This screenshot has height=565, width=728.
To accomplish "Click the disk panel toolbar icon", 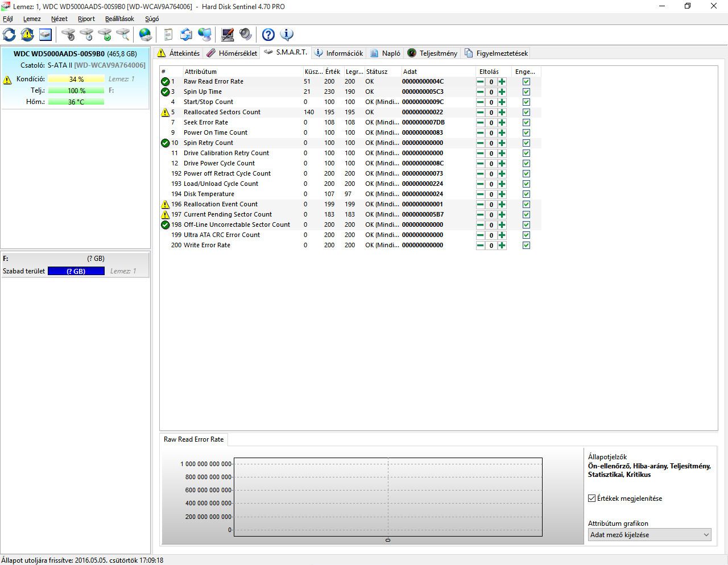I will (x=45, y=35).
